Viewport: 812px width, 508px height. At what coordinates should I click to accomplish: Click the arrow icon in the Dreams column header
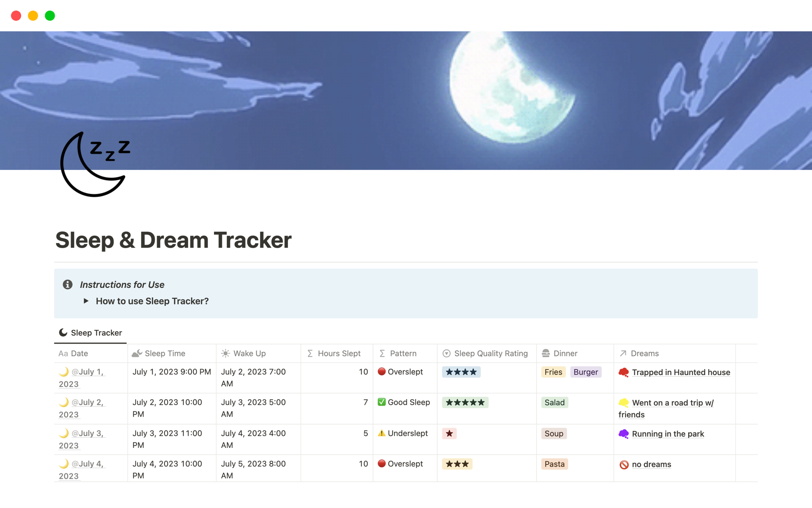point(622,353)
